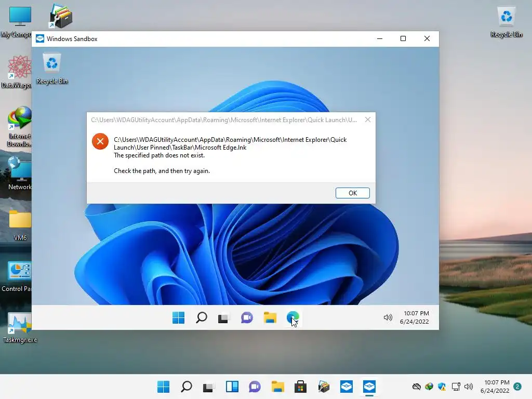This screenshot has width=532, height=399.
Task: Minimize the Windows Sandbox window
Action: [x=380, y=38]
